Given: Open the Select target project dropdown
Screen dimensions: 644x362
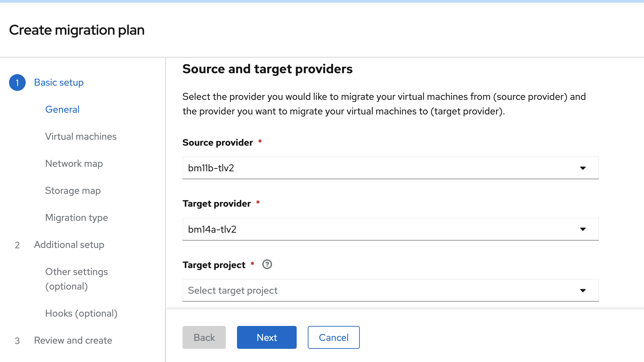Looking at the screenshot, I should 390,291.
